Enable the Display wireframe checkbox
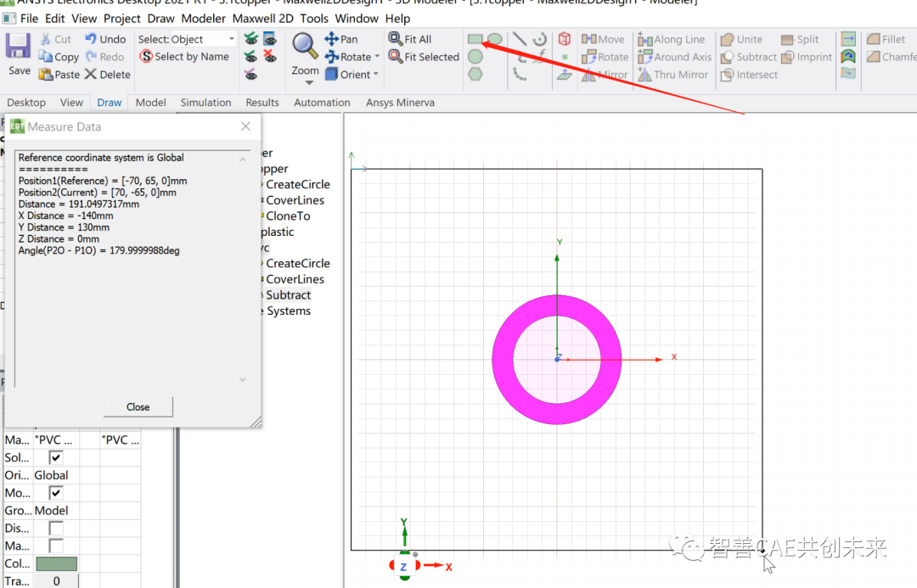 click(56, 528)
